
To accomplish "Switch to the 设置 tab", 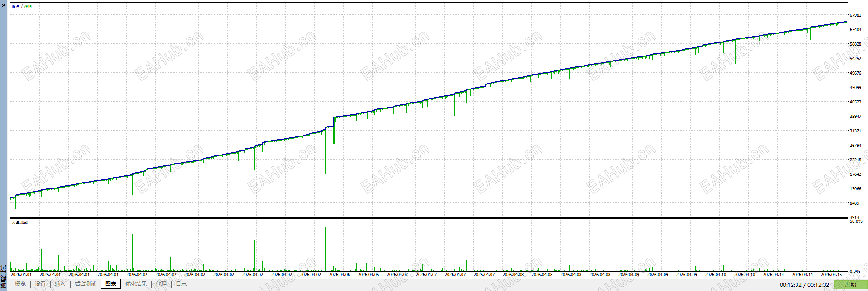I will click(x=40, y=284).
